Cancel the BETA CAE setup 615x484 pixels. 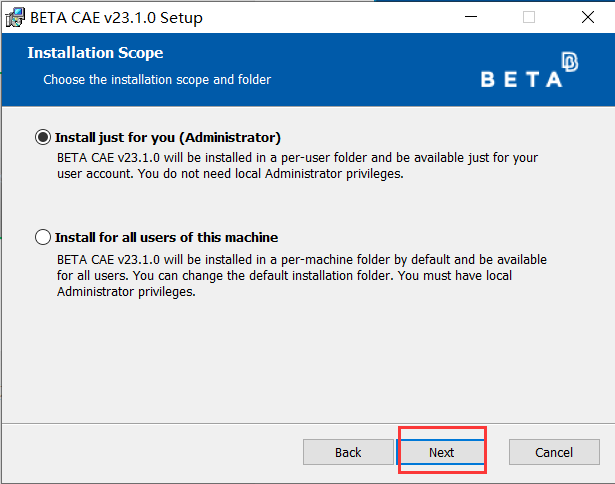554,452
